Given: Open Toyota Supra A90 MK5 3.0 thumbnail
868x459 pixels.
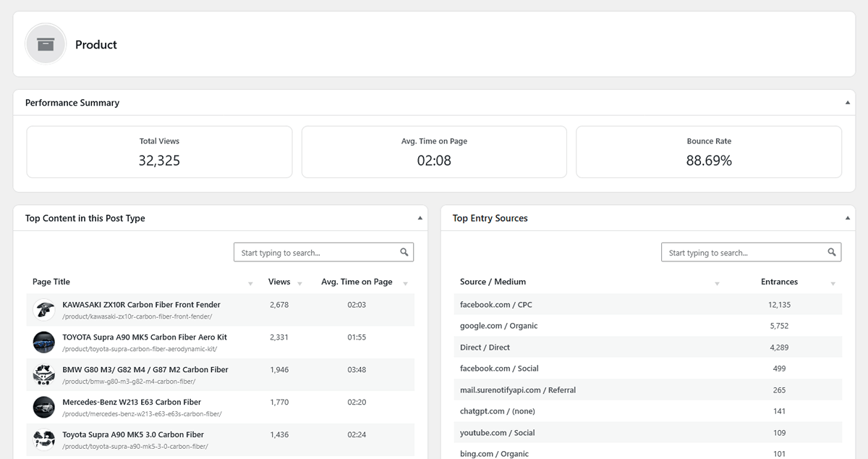Looking at the screenshot, I should 44,439.
